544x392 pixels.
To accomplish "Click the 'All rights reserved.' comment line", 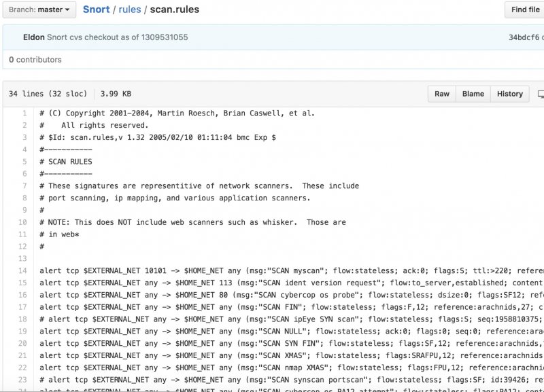I will pyautogui.click(x=94, y=126).
